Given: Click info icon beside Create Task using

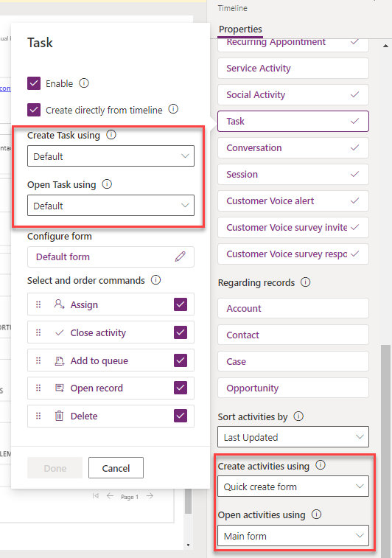Looking at the screenshot, I should (x=111, y=135).
